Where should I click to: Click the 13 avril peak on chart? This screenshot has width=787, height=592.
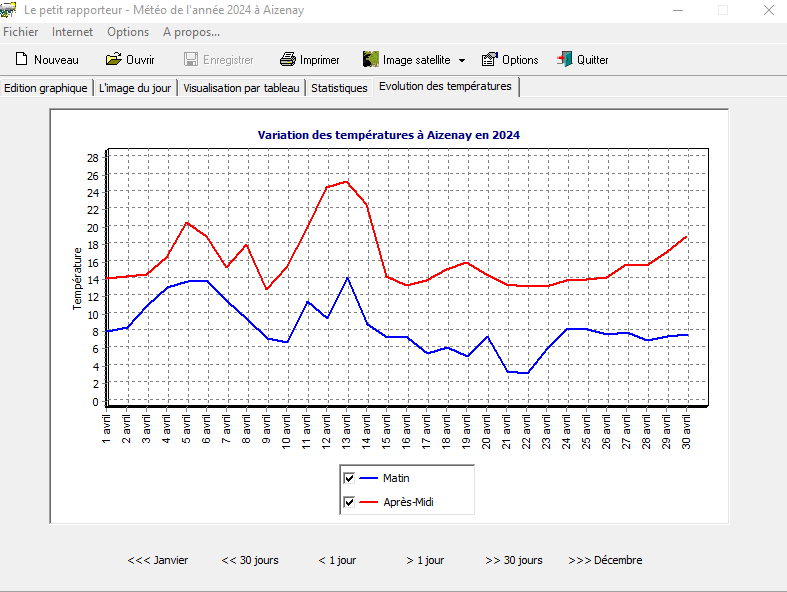point(346,182)
